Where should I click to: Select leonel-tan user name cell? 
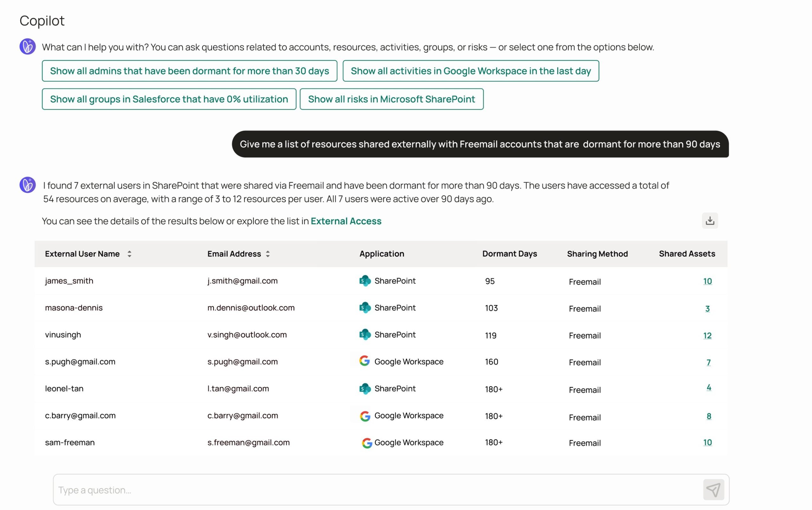(x=64, y=389)
